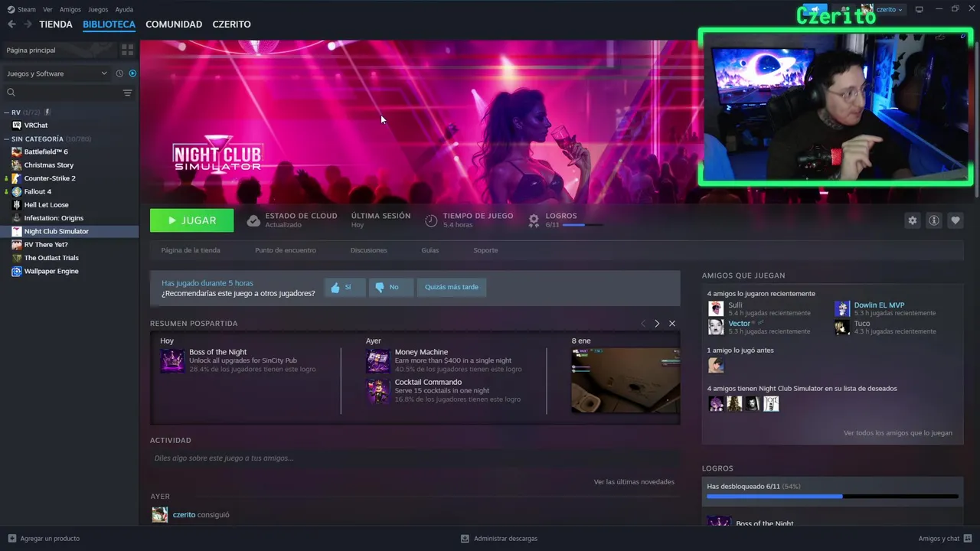Open Ver las últimas novedades link
The height and width of the screenshot is (551, 980).
(634, 482)
